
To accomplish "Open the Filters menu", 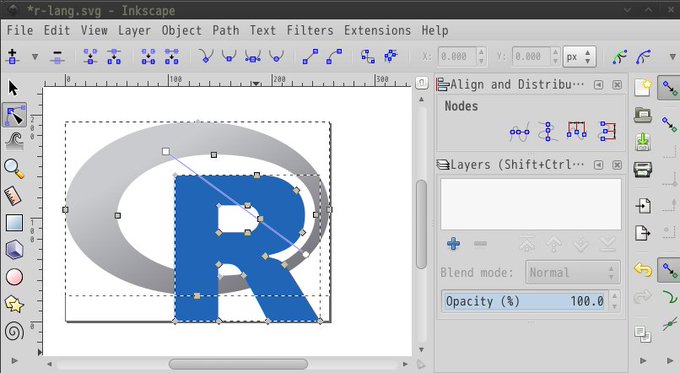I will point(310,30).
